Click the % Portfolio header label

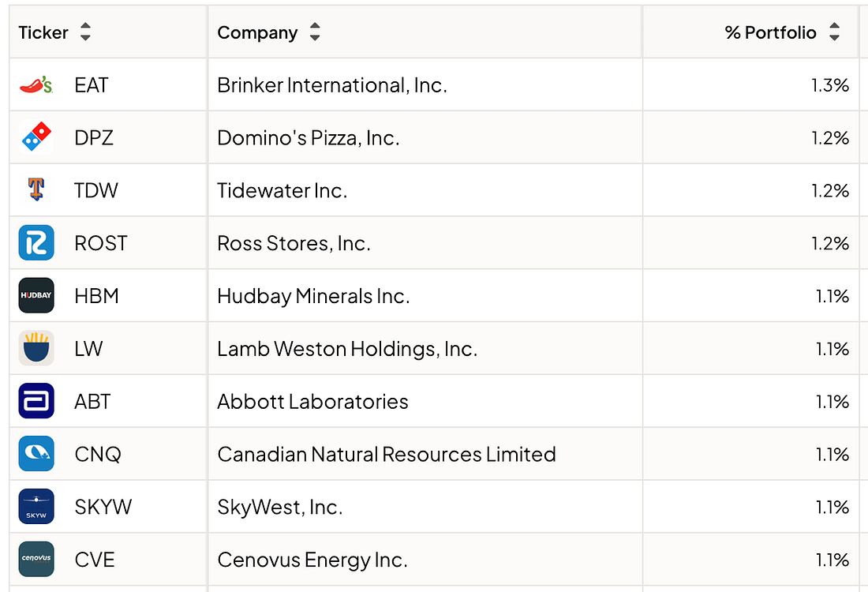click(771, 32)
